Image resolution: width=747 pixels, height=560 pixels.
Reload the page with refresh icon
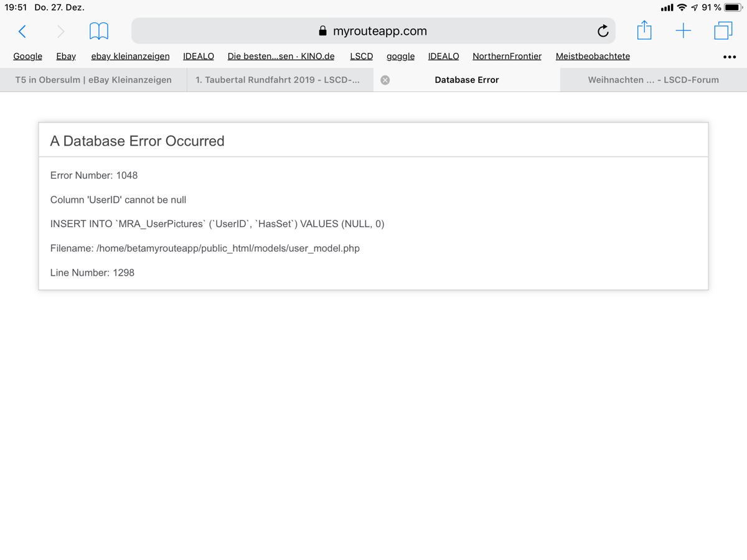(602, 31)
